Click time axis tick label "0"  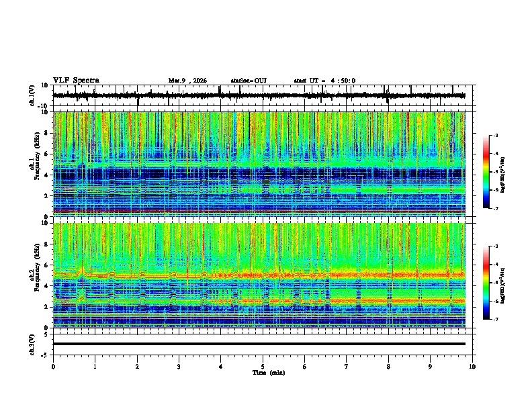(53, 367)
